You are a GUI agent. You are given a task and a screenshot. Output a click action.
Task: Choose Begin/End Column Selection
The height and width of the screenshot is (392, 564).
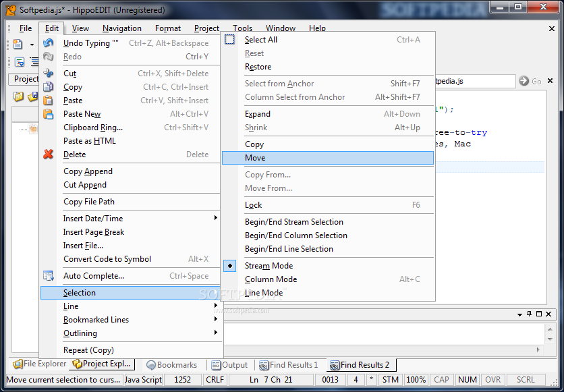pyautogui.click(x=328, y=235)
